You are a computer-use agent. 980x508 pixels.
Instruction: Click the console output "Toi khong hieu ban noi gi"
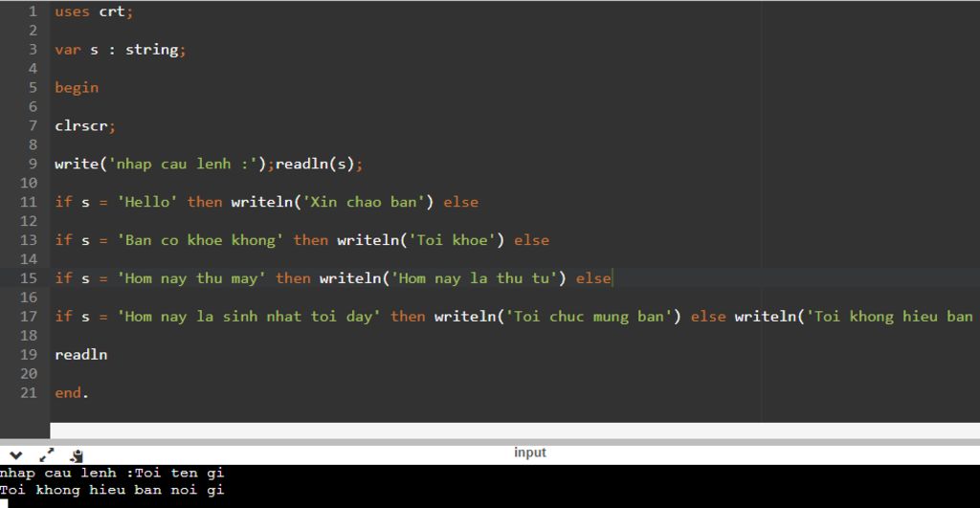(112, 491)
